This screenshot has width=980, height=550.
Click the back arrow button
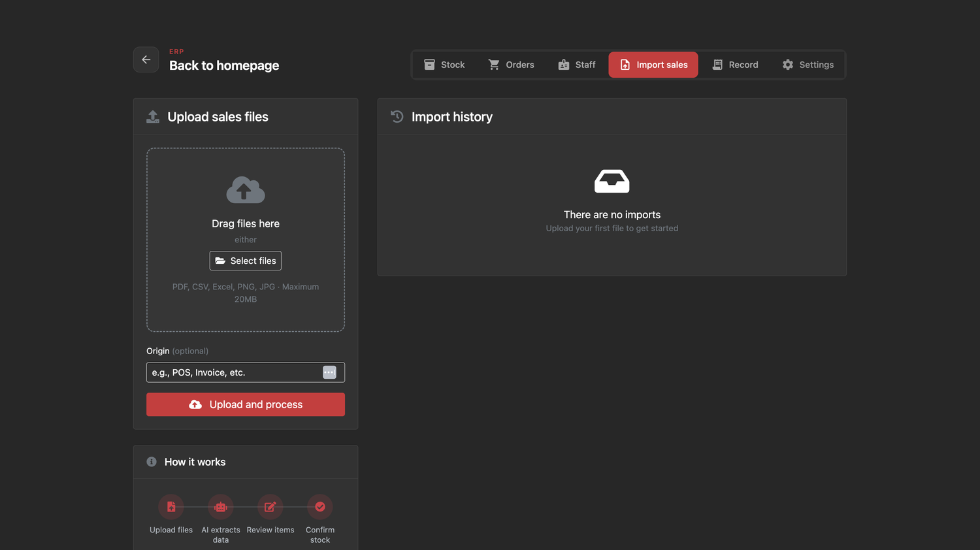coord(146,59)
